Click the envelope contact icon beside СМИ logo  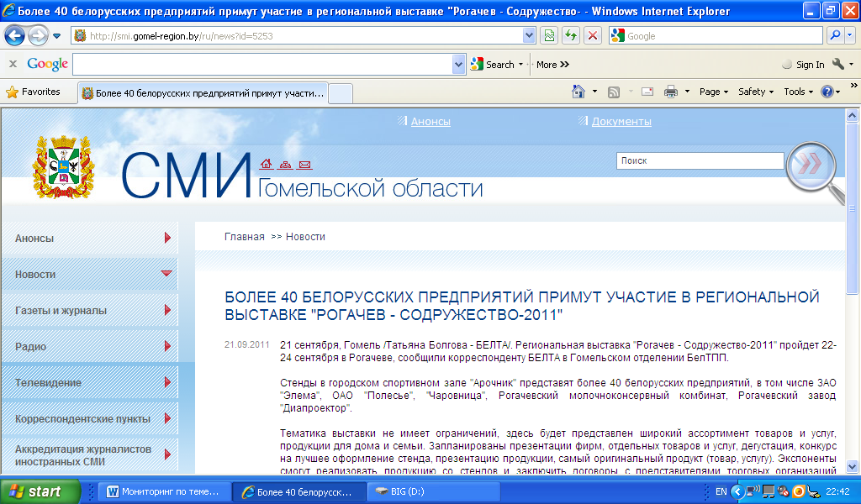304,164
